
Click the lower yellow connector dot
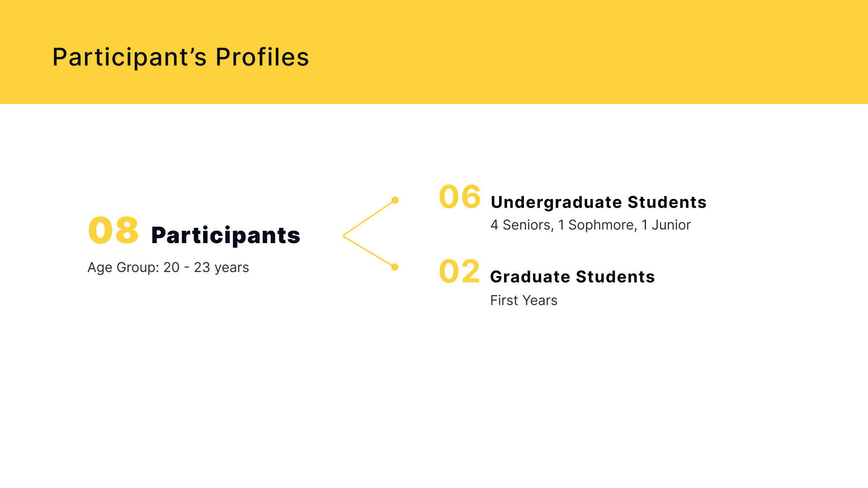coord(395,267)
